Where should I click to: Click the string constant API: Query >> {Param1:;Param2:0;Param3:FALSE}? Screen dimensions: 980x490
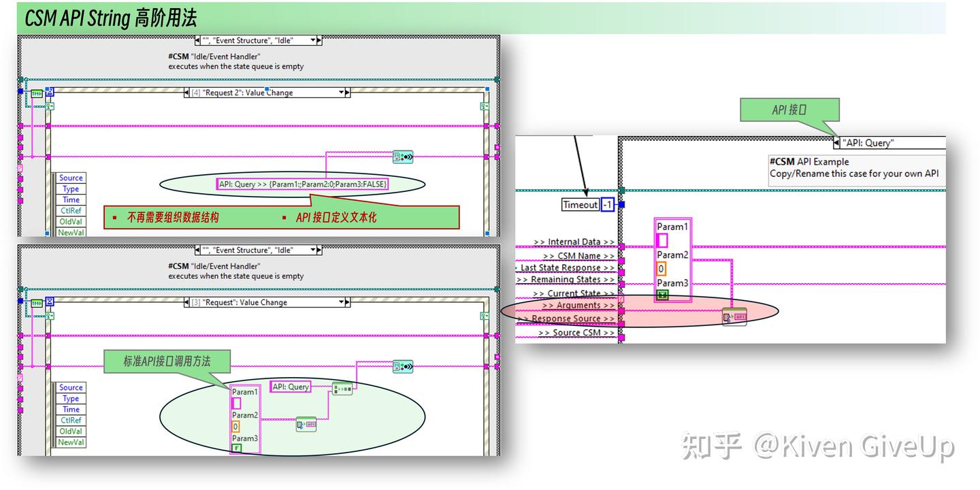pyautogui.click(x=303, y=184)
